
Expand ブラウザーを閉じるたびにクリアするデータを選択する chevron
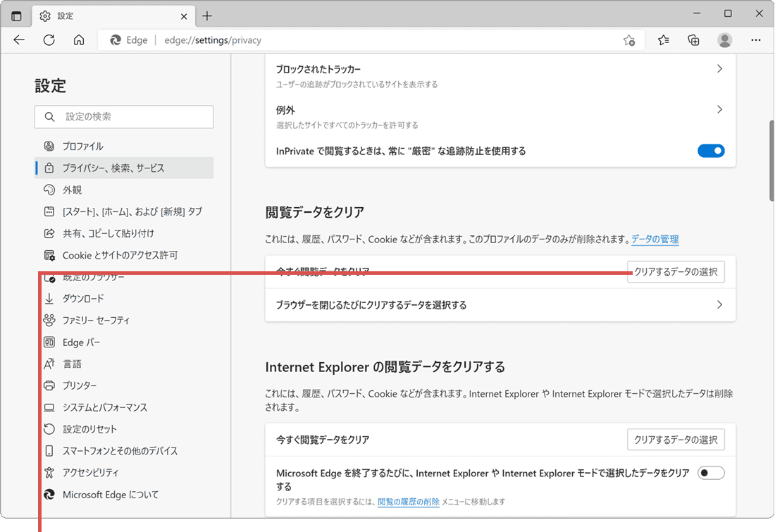point(719,304)
